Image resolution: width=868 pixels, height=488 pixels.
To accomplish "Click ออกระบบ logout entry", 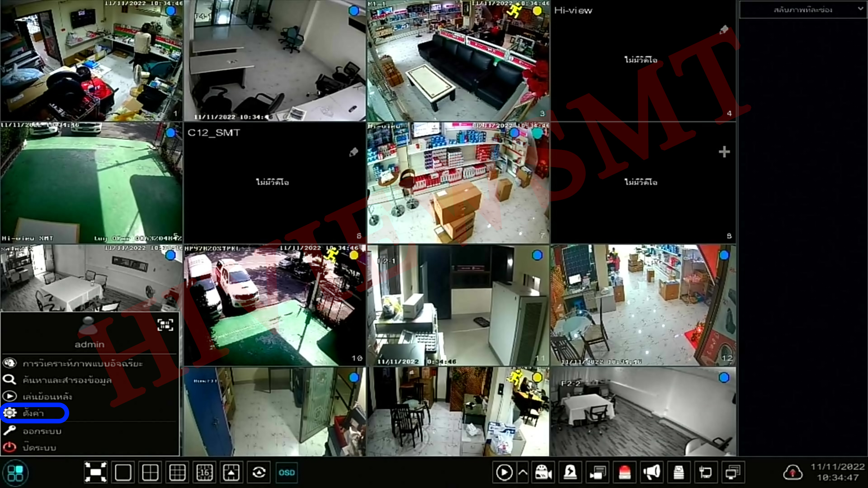I will 42,431.
